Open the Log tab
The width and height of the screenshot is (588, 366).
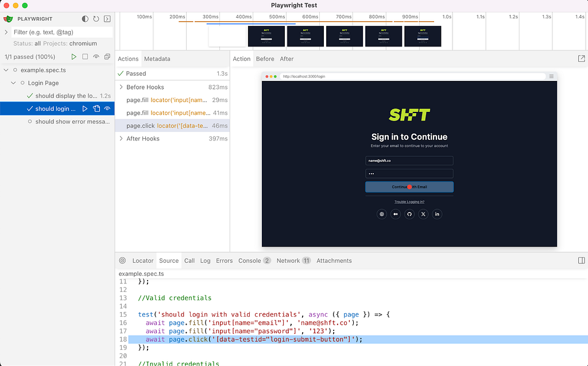[205, 261]
